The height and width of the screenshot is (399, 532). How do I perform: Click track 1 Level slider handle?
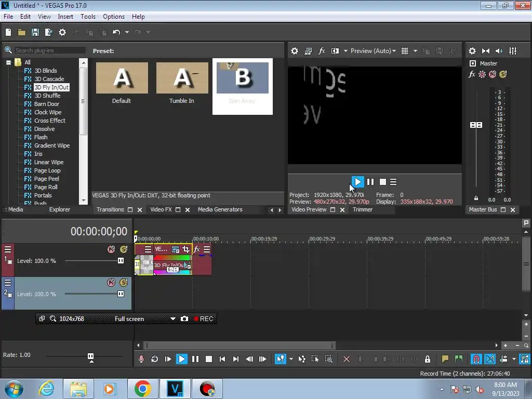[x=121, y=261]
